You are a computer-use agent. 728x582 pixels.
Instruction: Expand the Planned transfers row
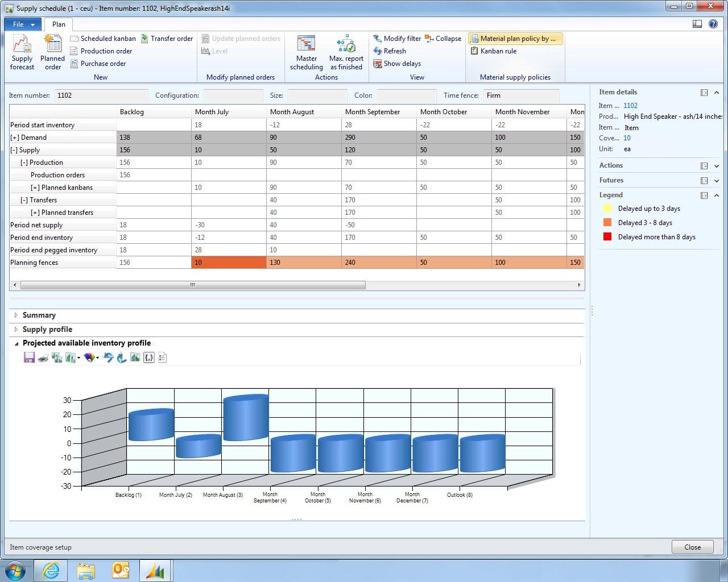[x=35, y=213]
